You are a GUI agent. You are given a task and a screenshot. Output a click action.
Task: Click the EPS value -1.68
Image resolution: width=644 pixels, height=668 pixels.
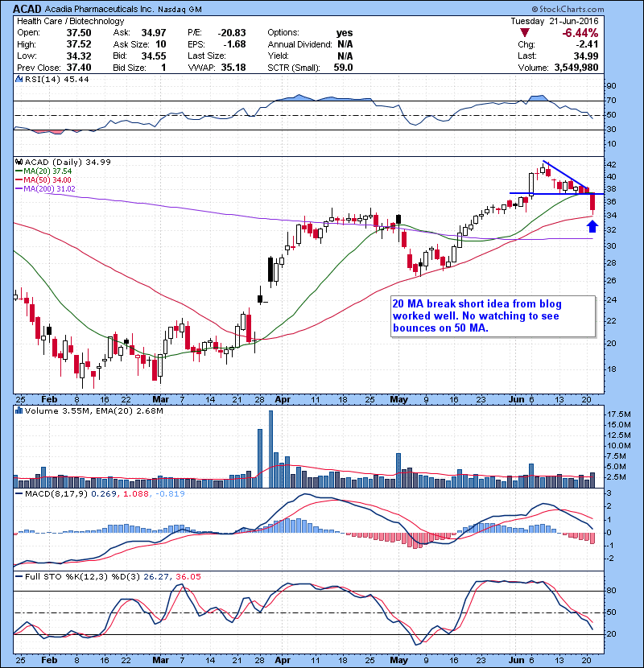pos(234,44)
